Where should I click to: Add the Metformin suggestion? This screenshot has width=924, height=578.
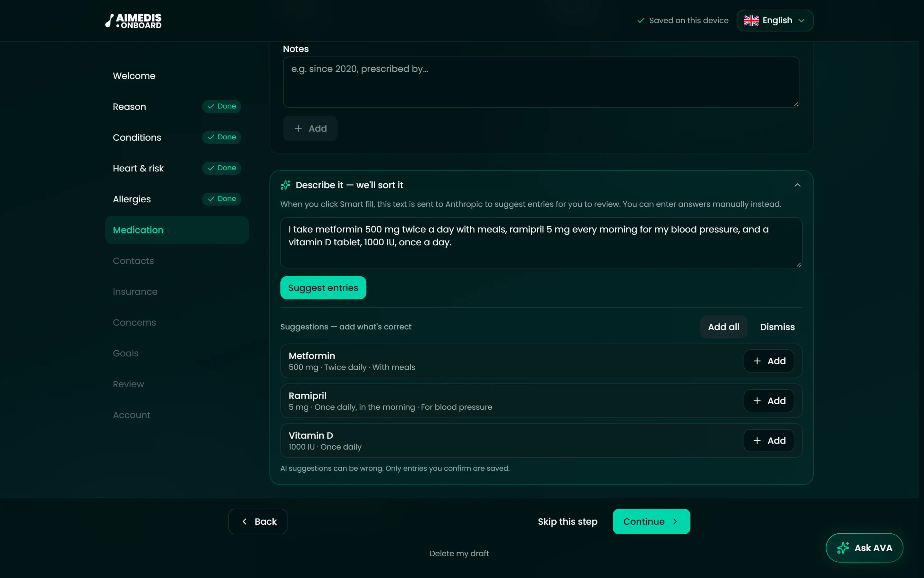[769, 361]
